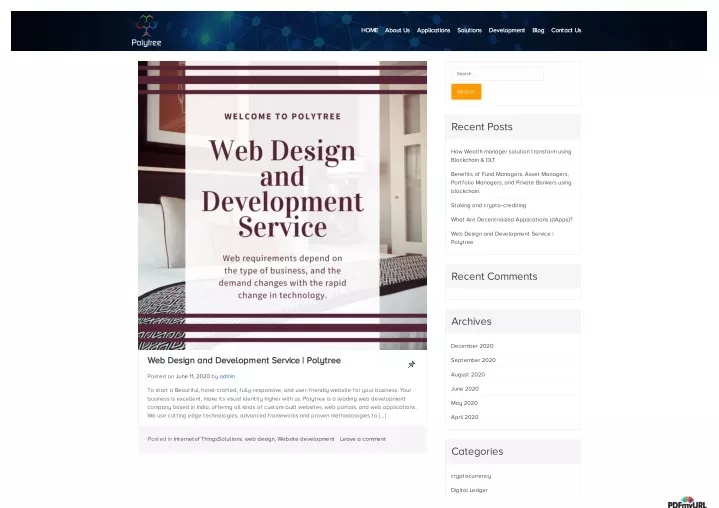Open recent post about Wealth manager solution
Viewport: 719px width, 508px height.
pos(511,156)
